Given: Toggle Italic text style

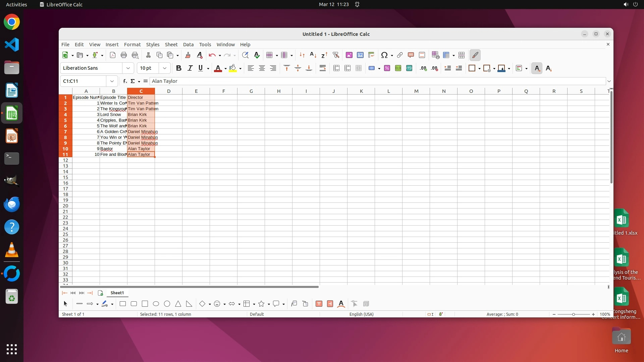Looking at the screenshot, I should point(190,68).
